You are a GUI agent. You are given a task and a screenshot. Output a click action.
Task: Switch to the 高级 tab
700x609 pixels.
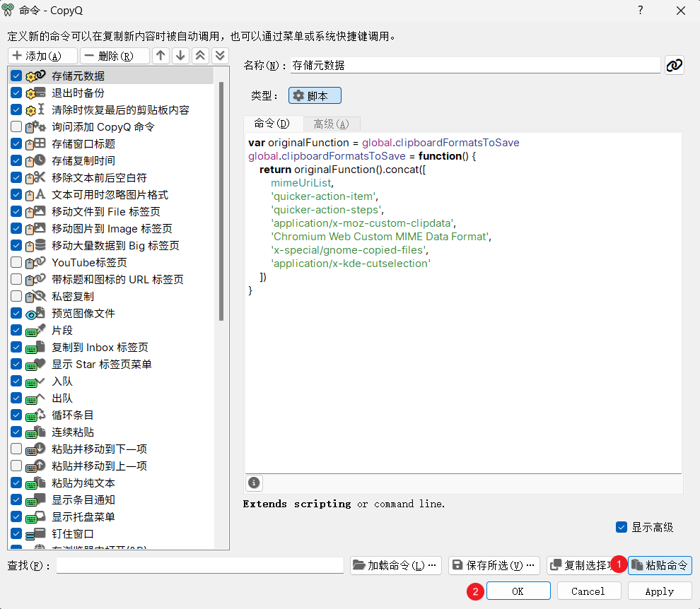tap(331, 124)
